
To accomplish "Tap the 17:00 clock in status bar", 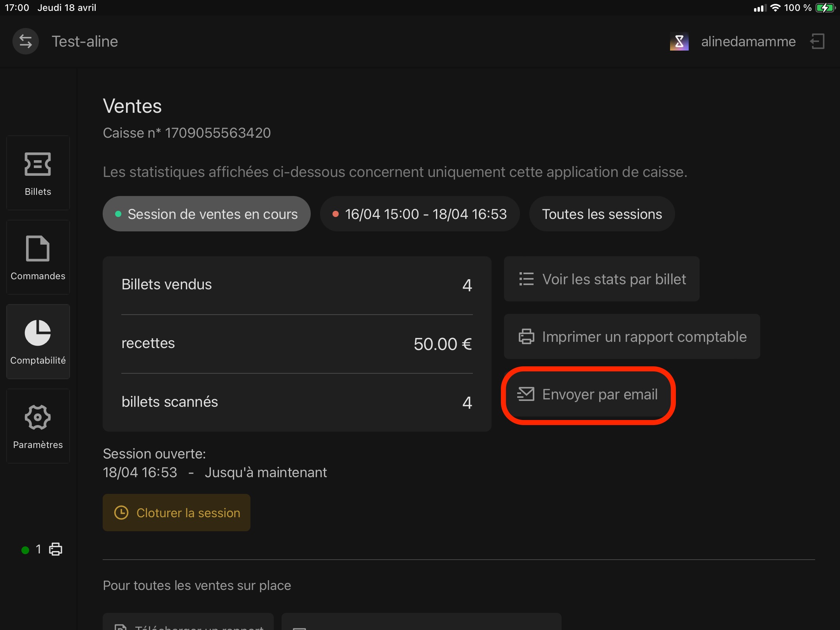I will [x=17, y=8].
